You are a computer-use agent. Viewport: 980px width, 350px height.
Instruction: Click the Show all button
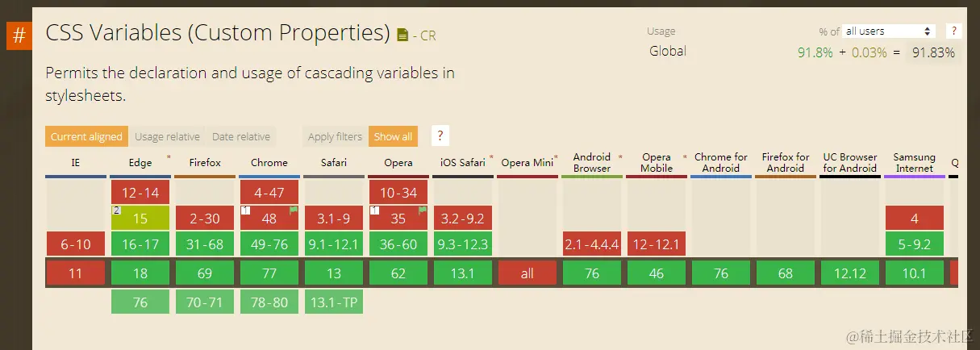click(x=393, y=136)
